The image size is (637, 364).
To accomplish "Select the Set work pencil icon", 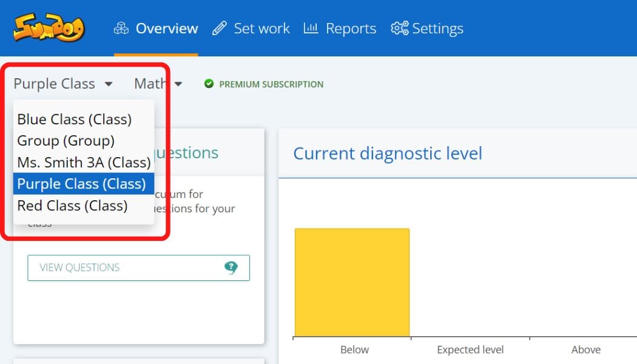I will click(220, 27).
